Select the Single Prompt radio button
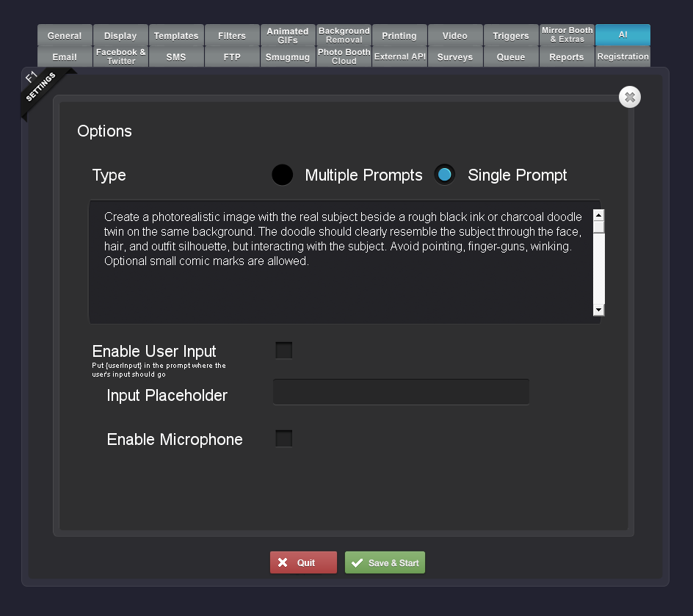693x616 pixels. click(444, 175)
